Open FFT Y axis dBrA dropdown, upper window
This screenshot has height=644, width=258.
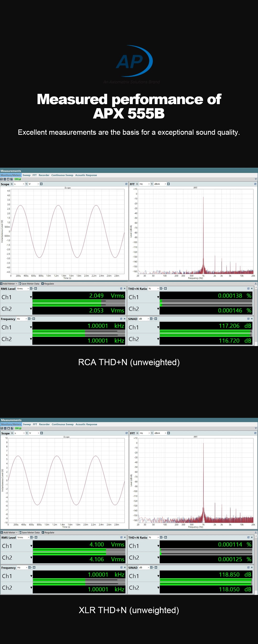[160, 184]
